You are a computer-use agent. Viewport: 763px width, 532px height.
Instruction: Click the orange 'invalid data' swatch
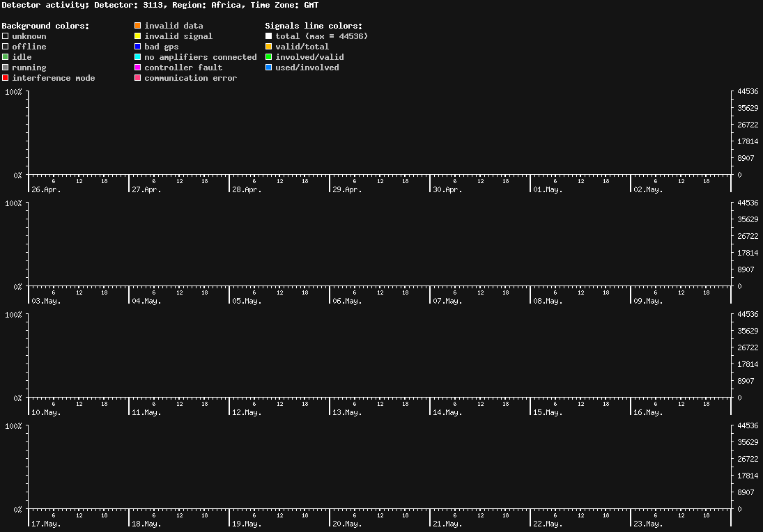pos(138,25)
